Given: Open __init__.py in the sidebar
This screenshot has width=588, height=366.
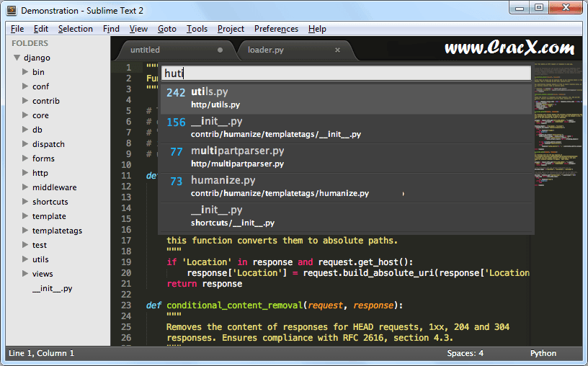Looking at the screenshot, I should pyautogui.click(x=52, y=288).
